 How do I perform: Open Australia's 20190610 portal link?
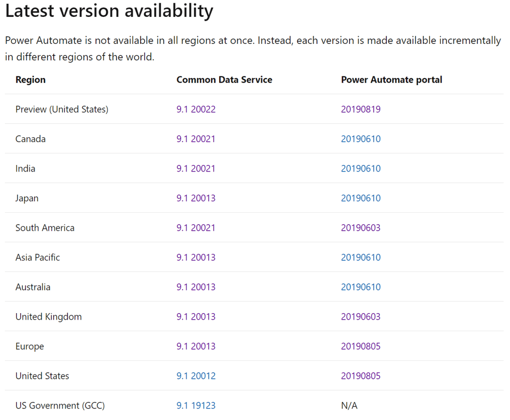point(361,287)
